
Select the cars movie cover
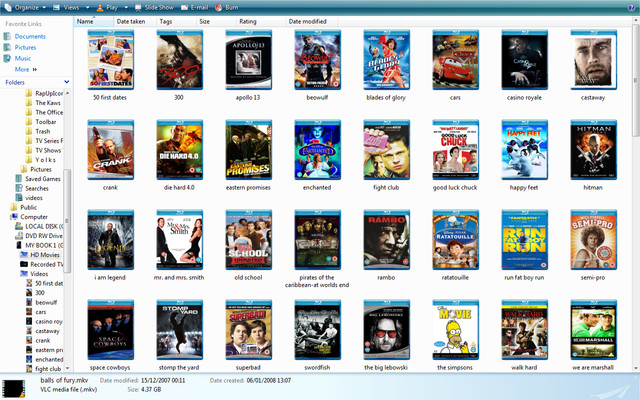(455, 60)
